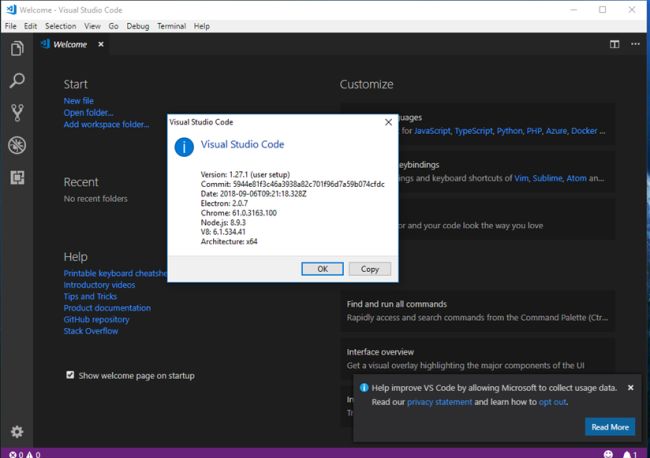Open the Help menu
650x458 pixels.
(202, 26)
